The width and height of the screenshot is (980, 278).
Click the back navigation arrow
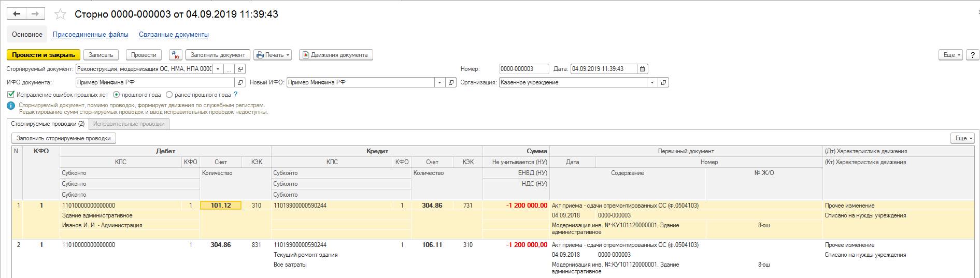click(17, 14)
